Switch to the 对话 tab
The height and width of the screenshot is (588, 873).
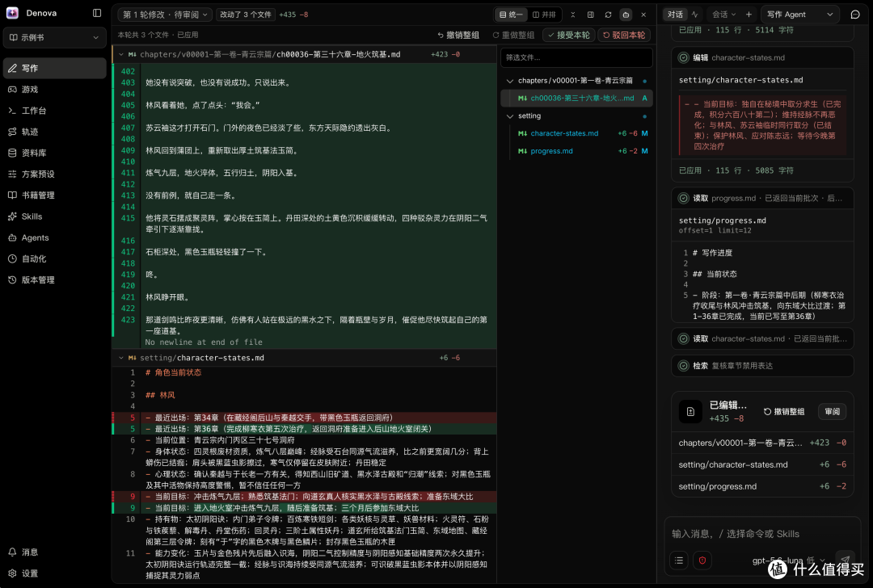click(x=675, y=15)
